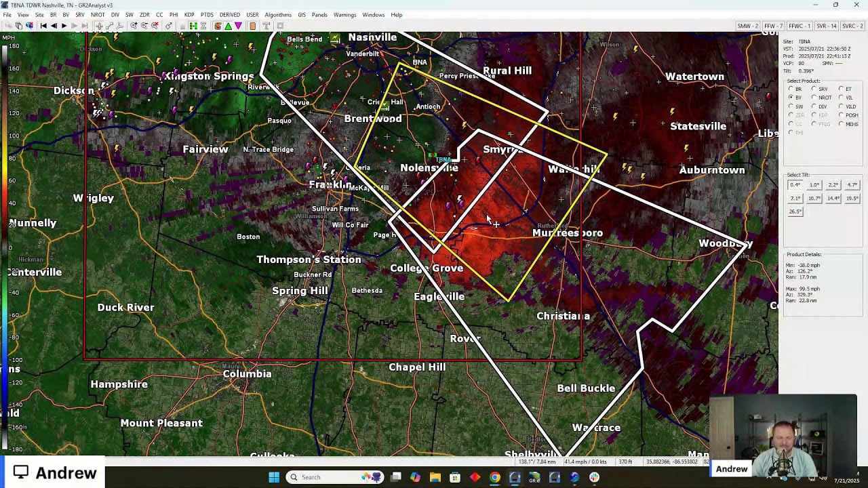Select the SRV product radio button
The image size is (868, 488).
814,89
